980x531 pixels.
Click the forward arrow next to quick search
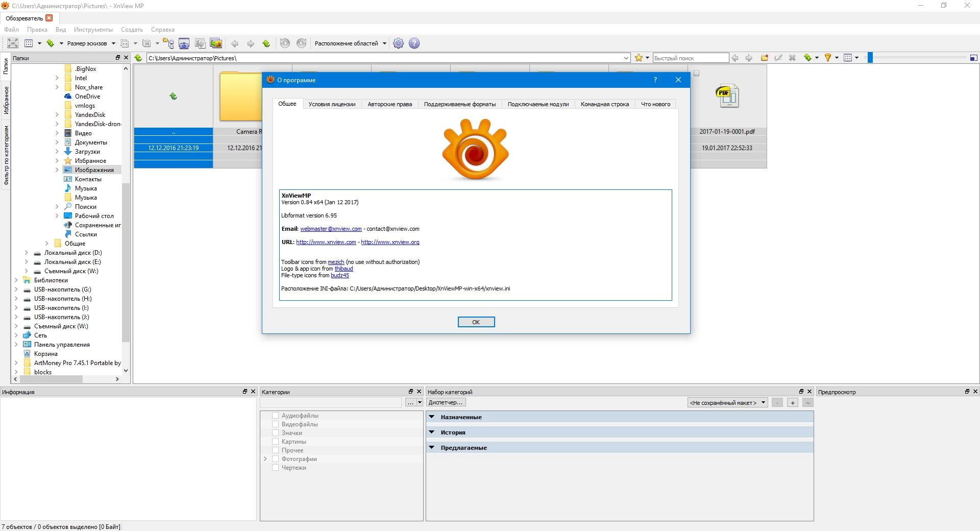coord(749,58)
